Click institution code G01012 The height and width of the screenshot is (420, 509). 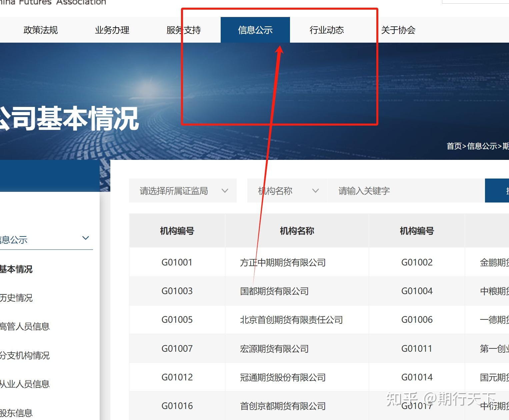(177, 377)
